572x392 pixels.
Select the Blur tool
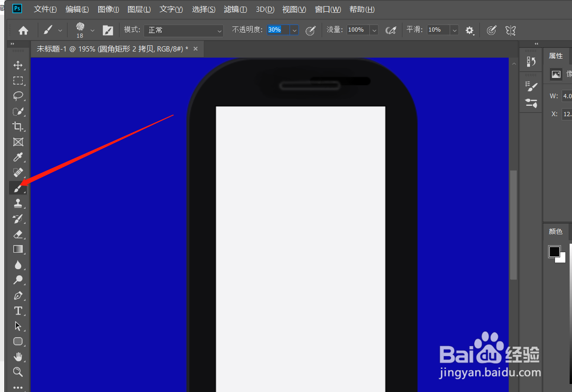pos(18,264)
